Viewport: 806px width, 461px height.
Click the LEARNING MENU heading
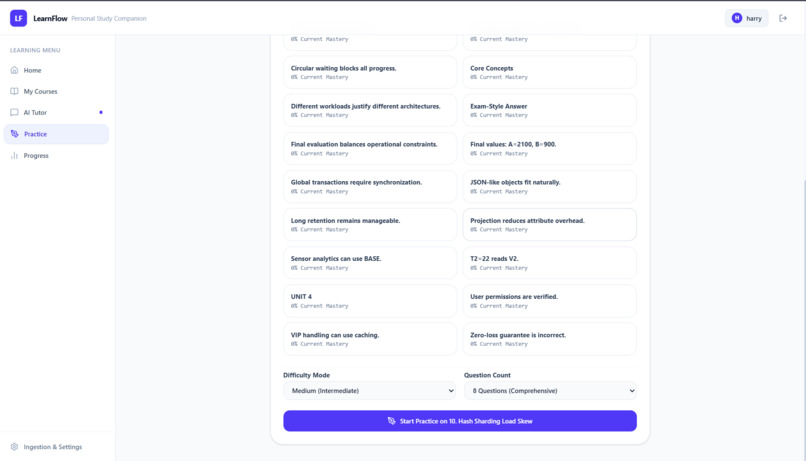[35, 50]
